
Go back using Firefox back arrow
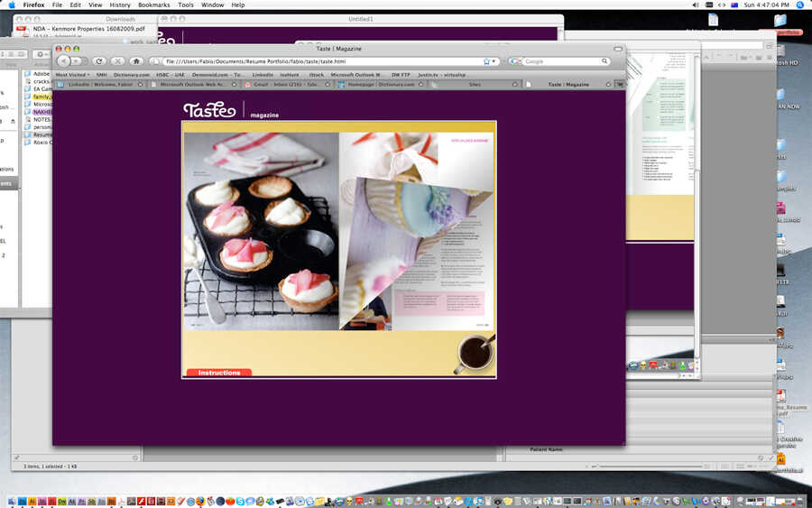(x=63, y=61)
